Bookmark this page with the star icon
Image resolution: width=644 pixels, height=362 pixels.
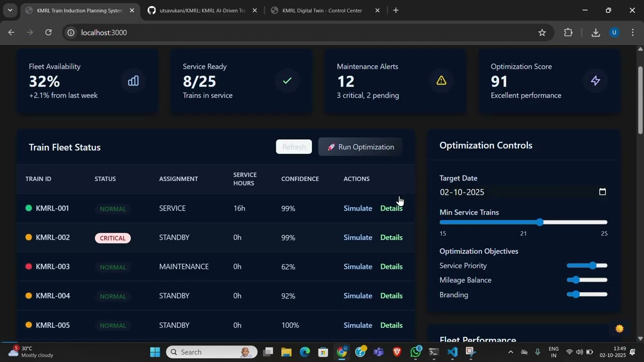pyautogui.click(x=542, y=33)
